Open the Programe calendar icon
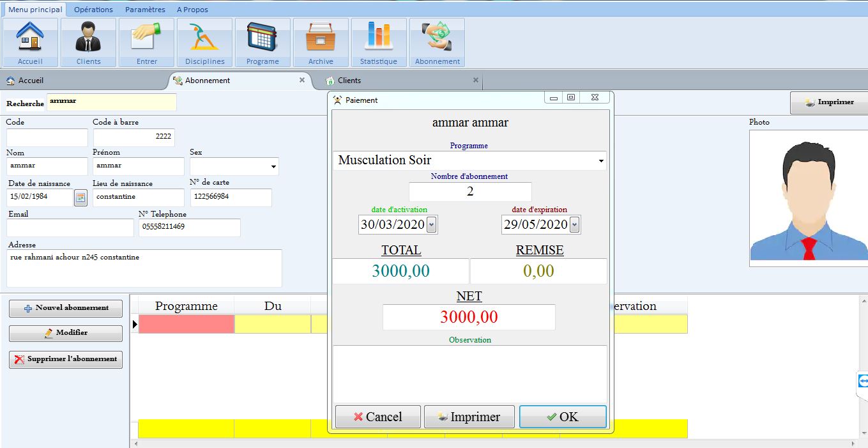Image resolution: width=868 pixels, height=448 pixels. pyautogui.click(x=263, y=38)
